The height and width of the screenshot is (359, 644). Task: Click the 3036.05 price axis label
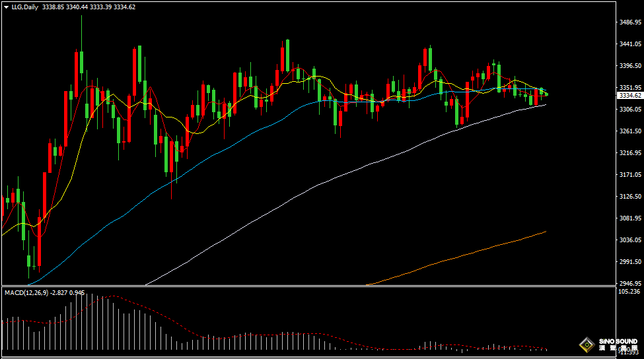[x=630, y=240]
